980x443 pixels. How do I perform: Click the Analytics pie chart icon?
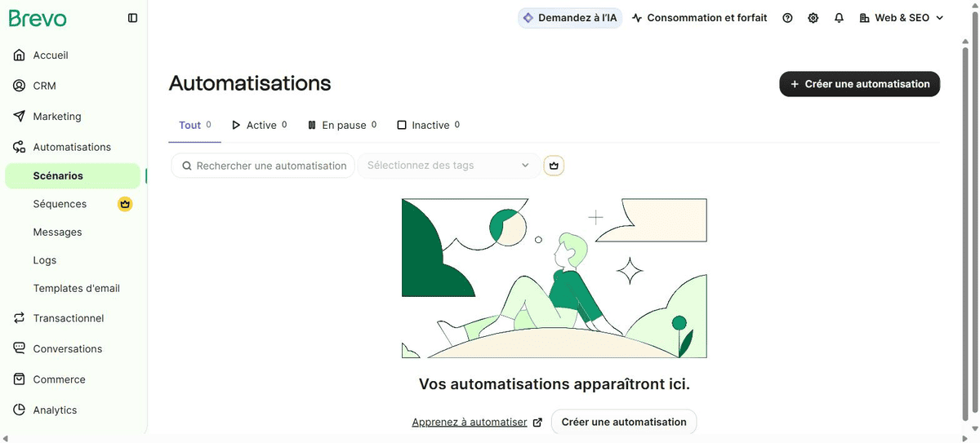coord(19,410)
